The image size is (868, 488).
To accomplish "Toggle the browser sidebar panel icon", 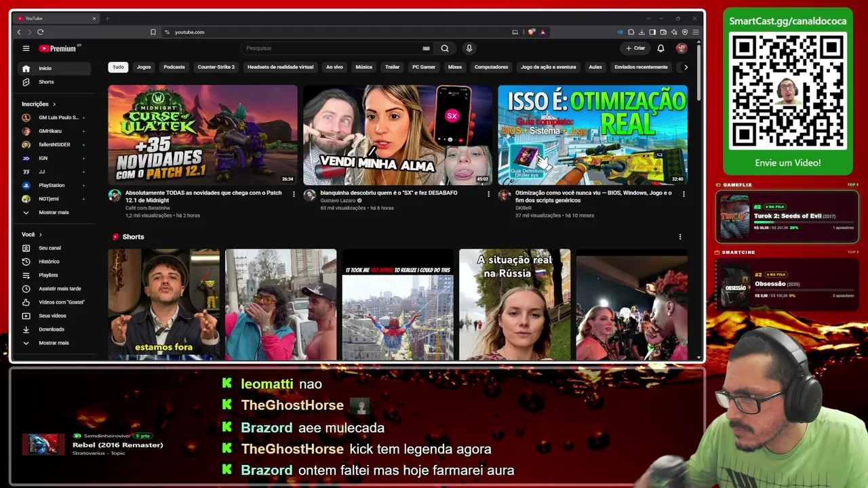I will point(652,32).
